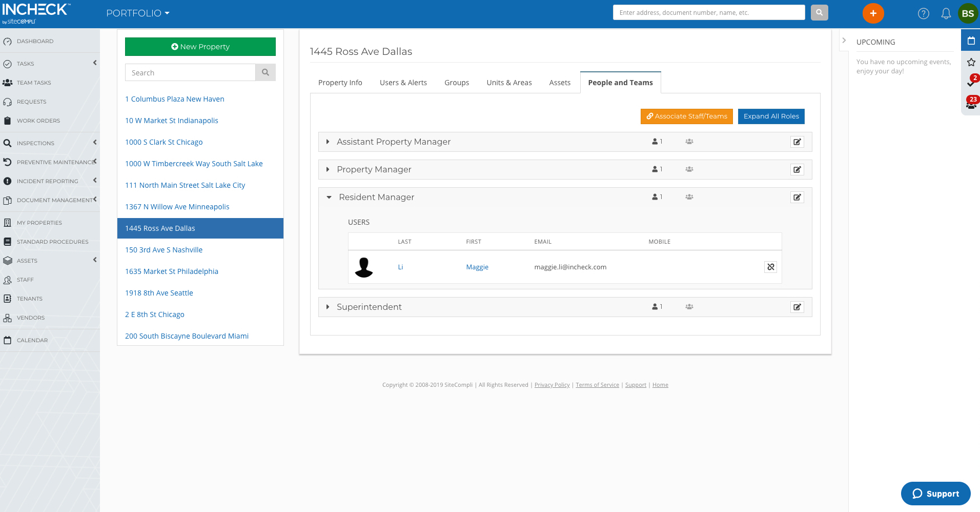Click the property list Search field
Image resolution: width=980 pixels, height=512 pixels.
[190, 73]
